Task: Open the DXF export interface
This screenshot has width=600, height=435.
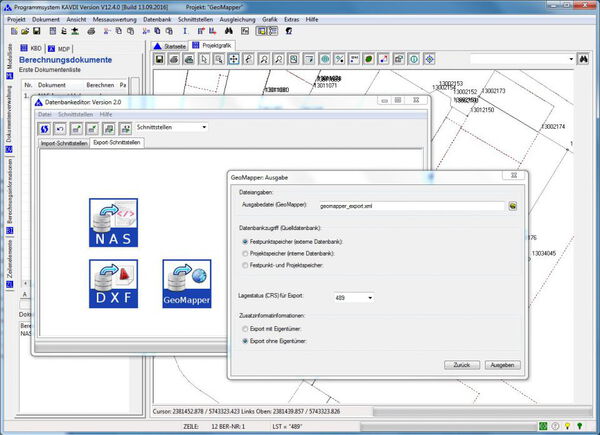Action: click(112, 283)
